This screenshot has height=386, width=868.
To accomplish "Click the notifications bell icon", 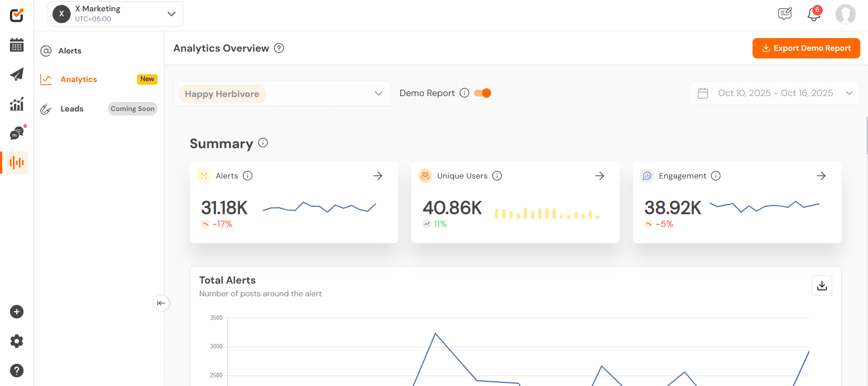I will (x=814, y=14).
